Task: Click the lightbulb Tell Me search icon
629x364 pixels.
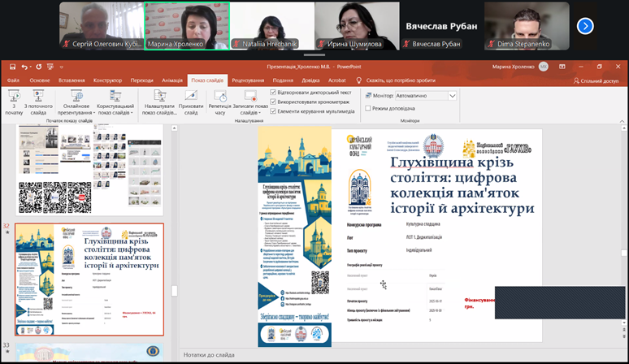Action: [x=358, y=80]
